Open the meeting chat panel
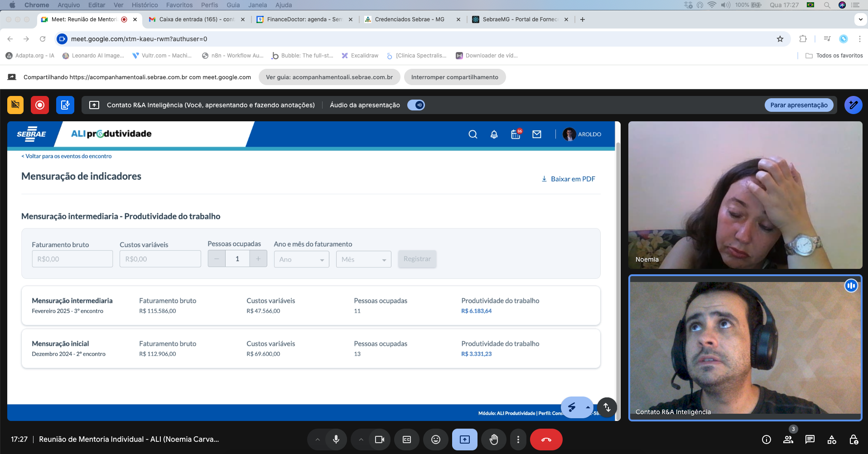Screen dimensions: 868x454 [810, 440]
